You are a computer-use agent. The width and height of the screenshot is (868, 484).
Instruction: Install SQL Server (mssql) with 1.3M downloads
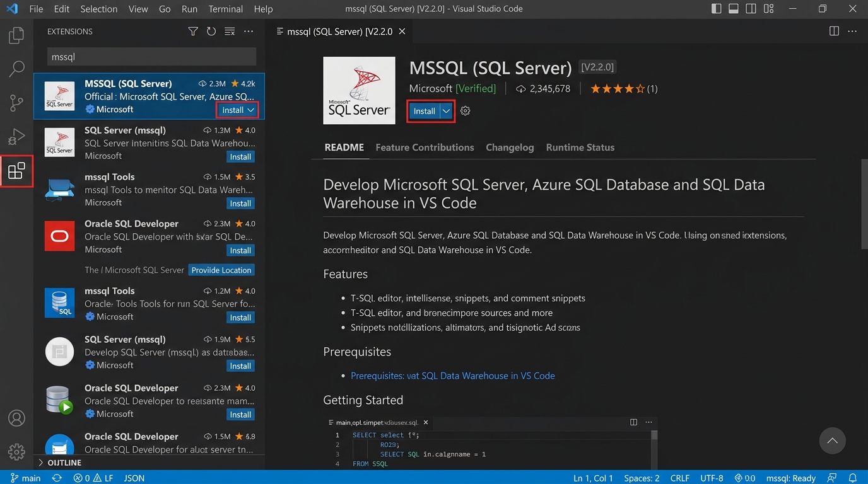240,157
